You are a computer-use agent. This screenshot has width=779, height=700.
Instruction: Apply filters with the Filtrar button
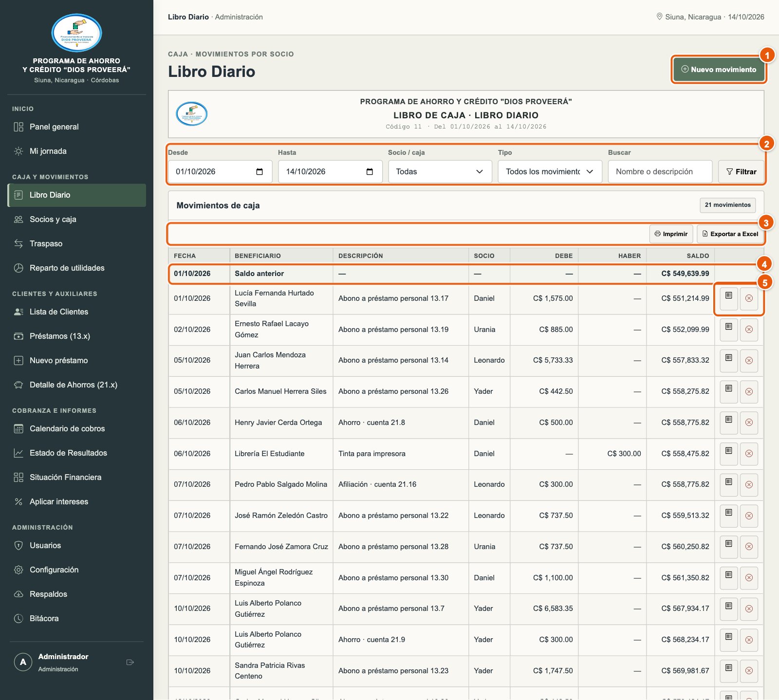741,171
